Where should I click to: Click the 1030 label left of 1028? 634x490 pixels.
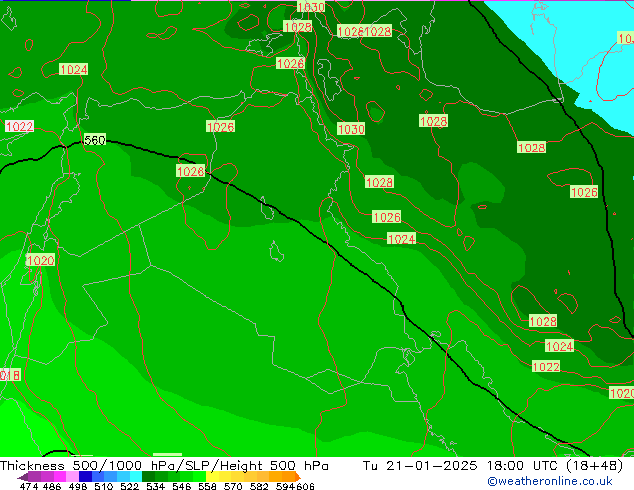coord(351,129)
